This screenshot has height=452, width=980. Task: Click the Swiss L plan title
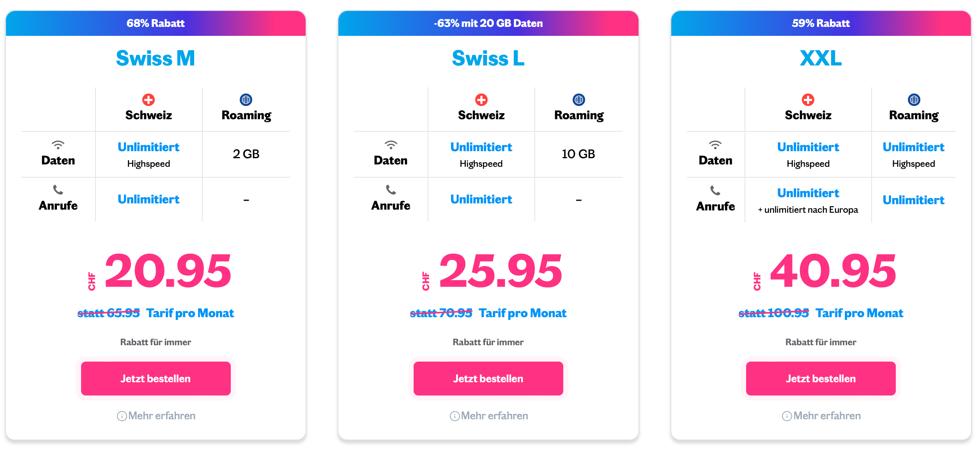[x=488, y=58]
